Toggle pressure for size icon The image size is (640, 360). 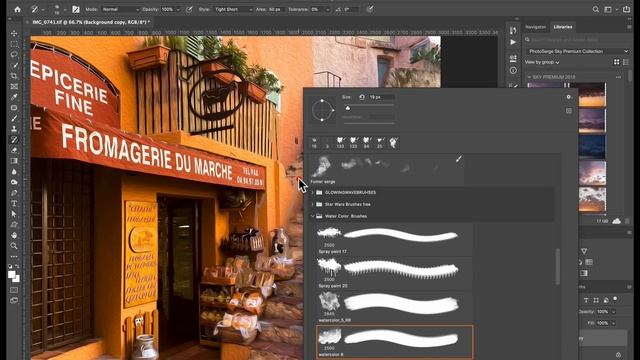click(369, 9)
